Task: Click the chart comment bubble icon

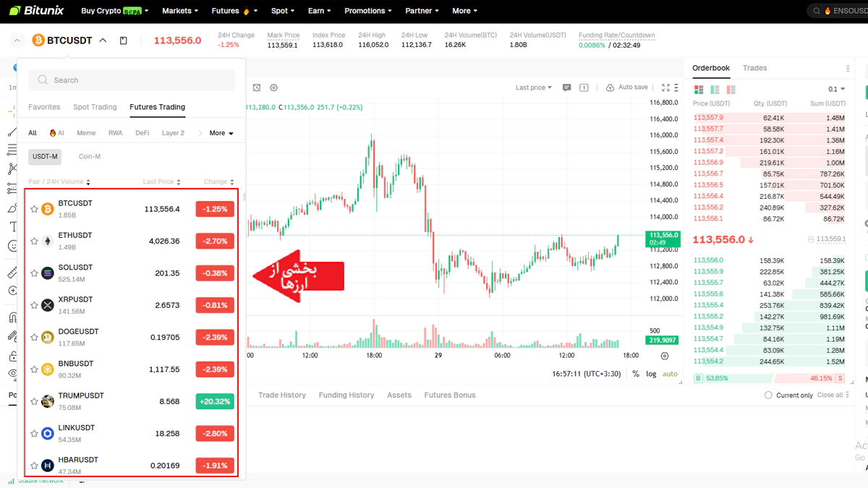Action: pos(566,87)
